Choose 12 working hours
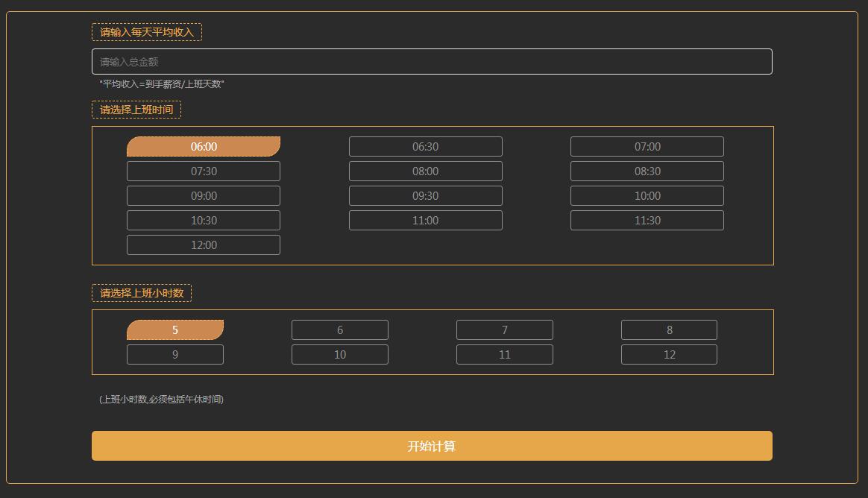 [x=669, y=355]
